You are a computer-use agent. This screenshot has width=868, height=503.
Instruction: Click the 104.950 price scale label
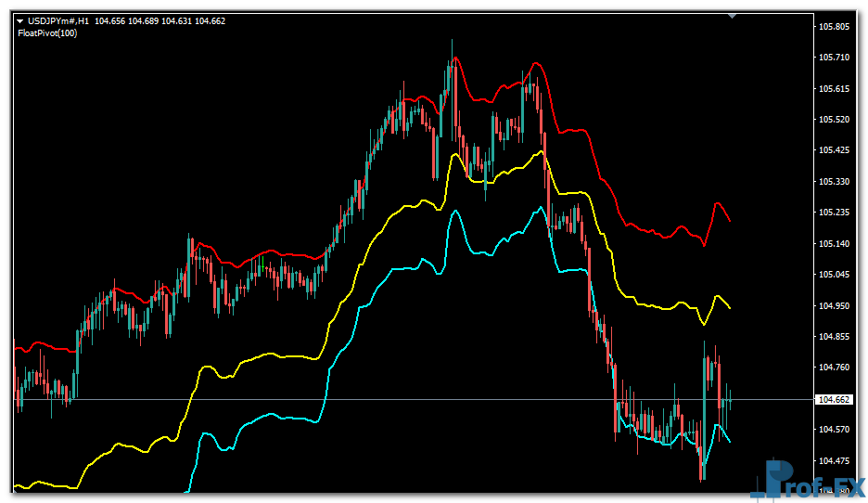(835, 305)
